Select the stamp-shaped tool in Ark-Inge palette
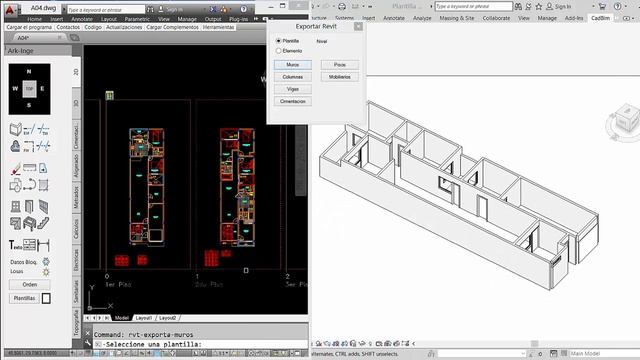 click(x=15, y=146)
